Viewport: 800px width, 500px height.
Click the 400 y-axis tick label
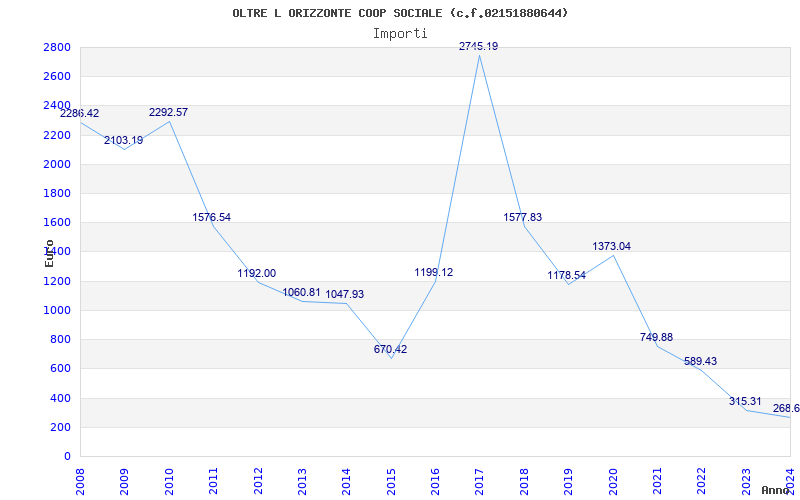tap(60, 398)
